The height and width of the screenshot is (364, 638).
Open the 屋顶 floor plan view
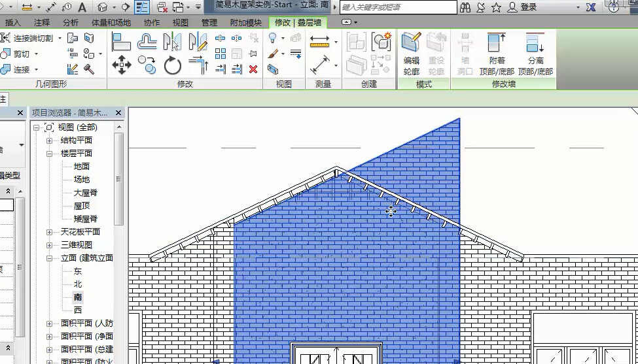82,206
